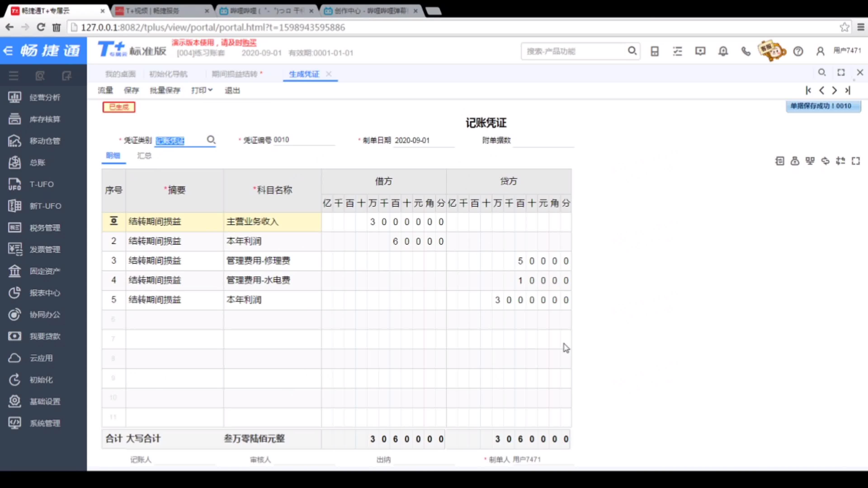Open 初始化 module
868x488 pixels.
[30, 380]
